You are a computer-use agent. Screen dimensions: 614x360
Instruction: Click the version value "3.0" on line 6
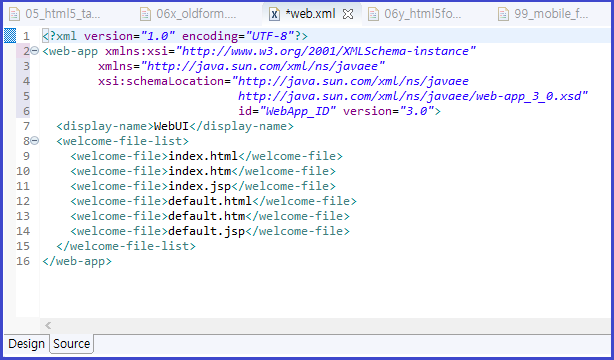coord(416,111)
